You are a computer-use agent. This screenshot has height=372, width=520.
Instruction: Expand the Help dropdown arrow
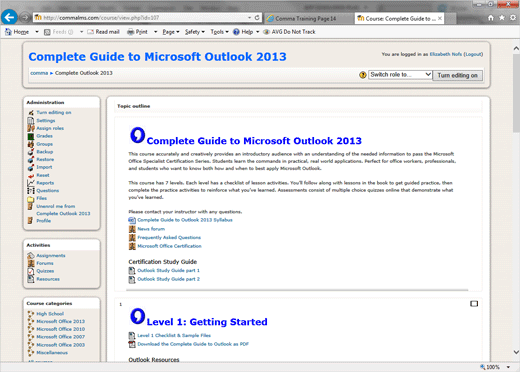pos(257,32)
